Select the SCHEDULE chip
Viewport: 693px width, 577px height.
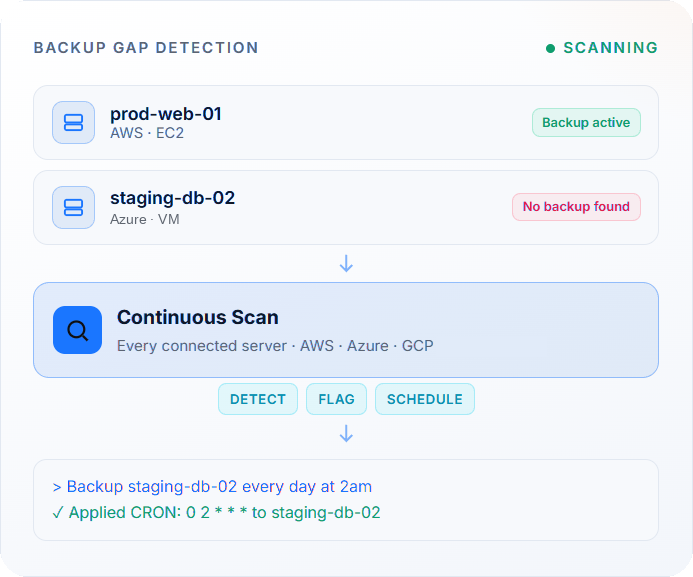pos(425,399)
